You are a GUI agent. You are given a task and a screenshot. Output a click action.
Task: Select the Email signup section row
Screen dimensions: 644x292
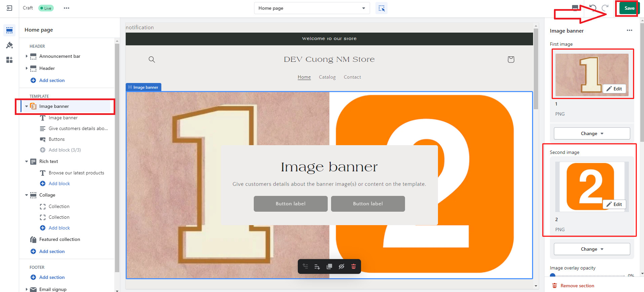[x=53, y=289]
